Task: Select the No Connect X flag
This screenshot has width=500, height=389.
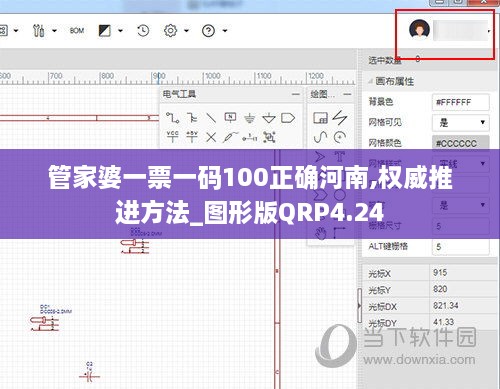Action: (x=211, y=137)
